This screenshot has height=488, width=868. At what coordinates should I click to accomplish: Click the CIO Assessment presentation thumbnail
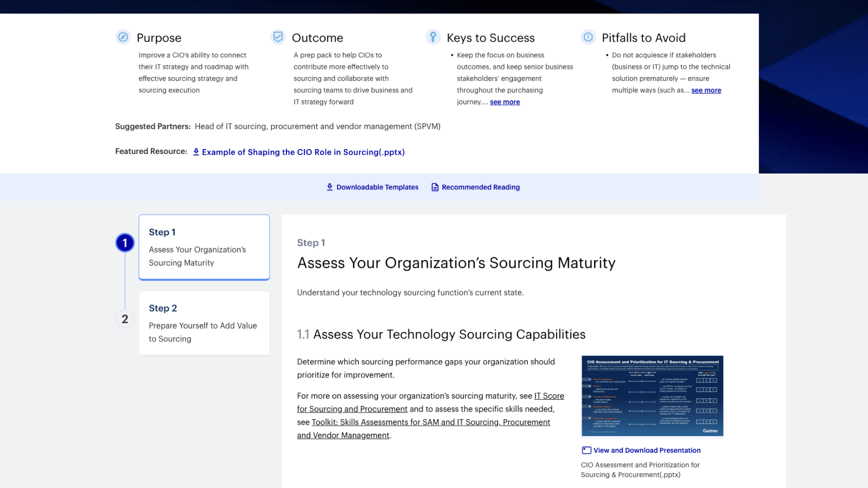click(652, 396)
